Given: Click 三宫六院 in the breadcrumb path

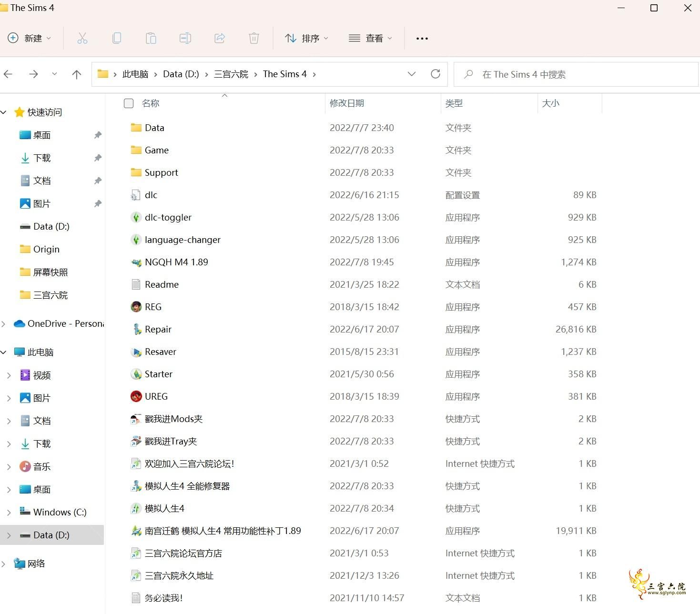Looking at the screenshot, I should (x=231, y=74).
